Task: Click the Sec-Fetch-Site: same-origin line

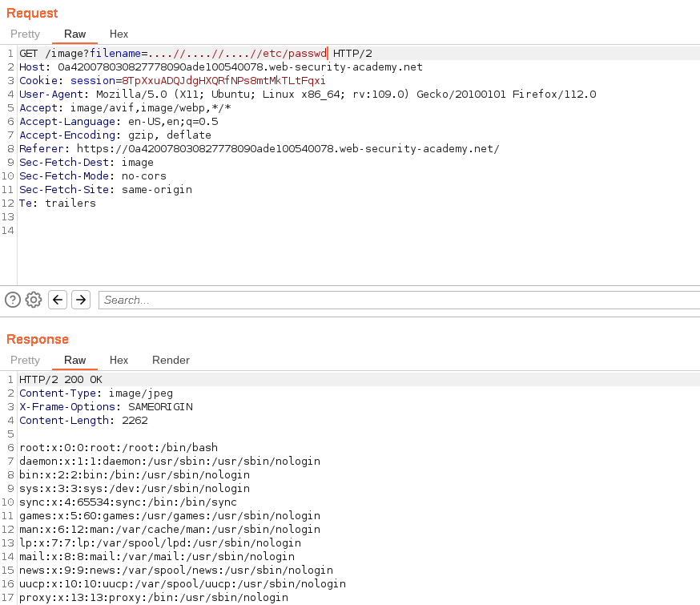Action: click(106, 190)
